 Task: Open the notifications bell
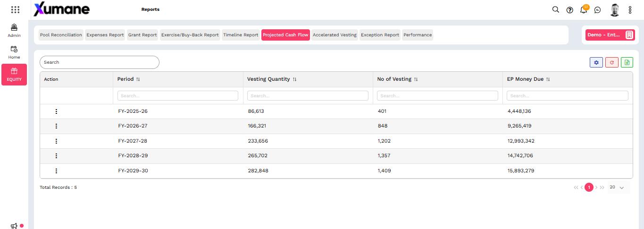584,10
